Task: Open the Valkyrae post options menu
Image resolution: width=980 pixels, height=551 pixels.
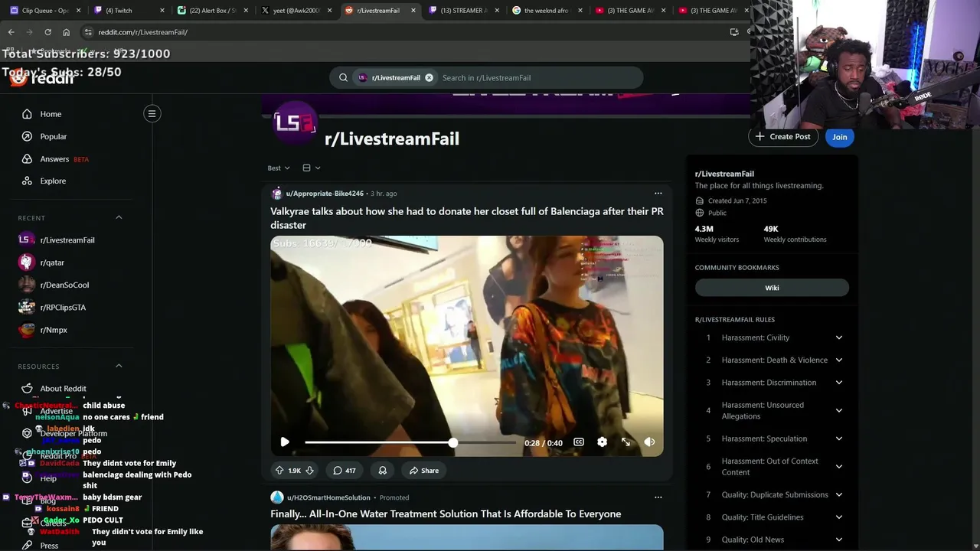Action: [x=658, y=193]
